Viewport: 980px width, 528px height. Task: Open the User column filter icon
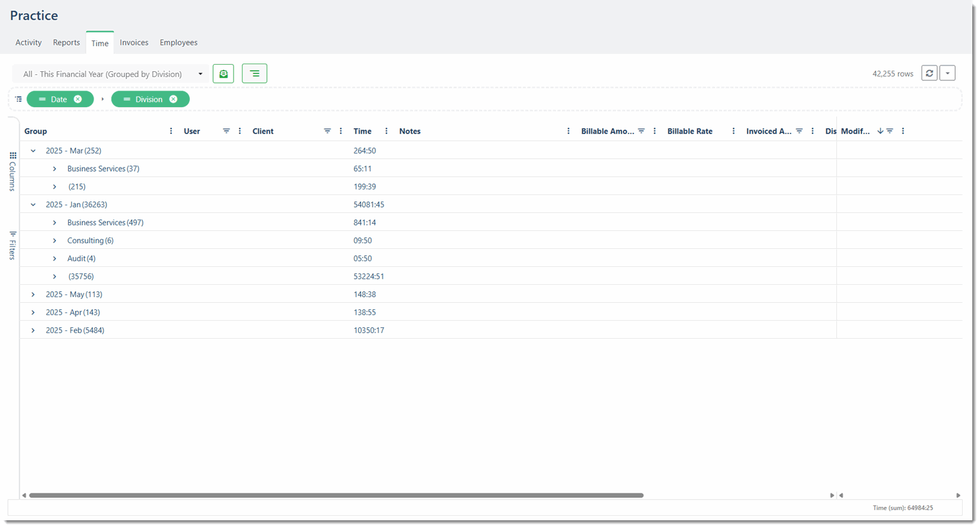tap(226, 131)
